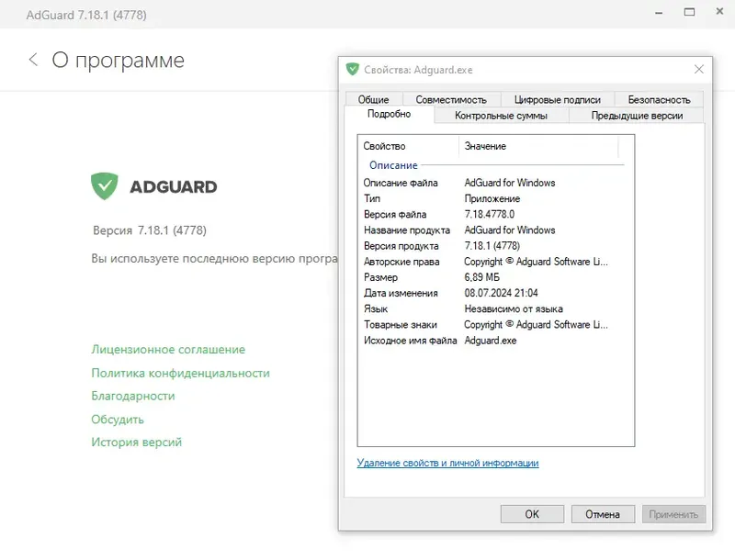This screenshot has width=735, height=560.
Task: Open the Совместимость tab
Action: (x=451, y=100)
